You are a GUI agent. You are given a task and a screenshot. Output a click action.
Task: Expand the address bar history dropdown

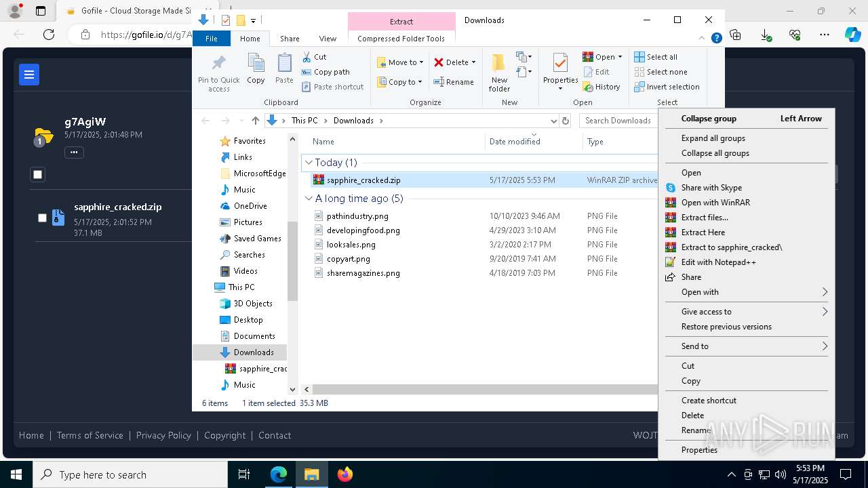pos(553,121)
